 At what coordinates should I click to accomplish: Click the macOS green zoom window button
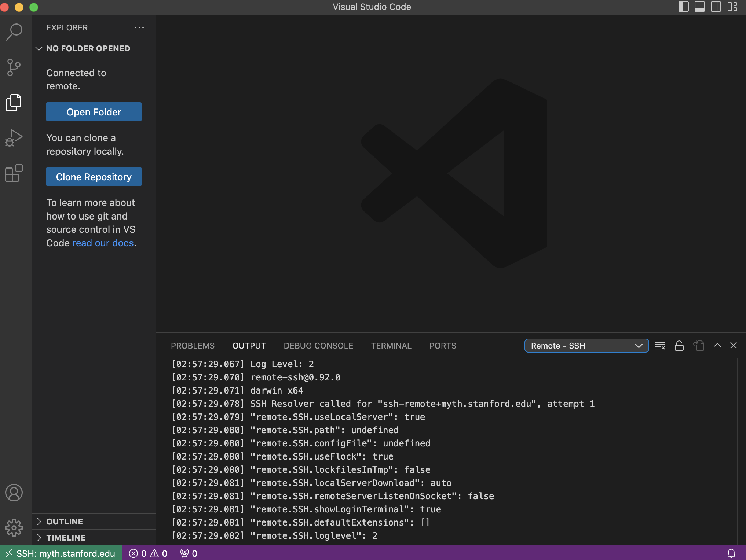[34, 7]
